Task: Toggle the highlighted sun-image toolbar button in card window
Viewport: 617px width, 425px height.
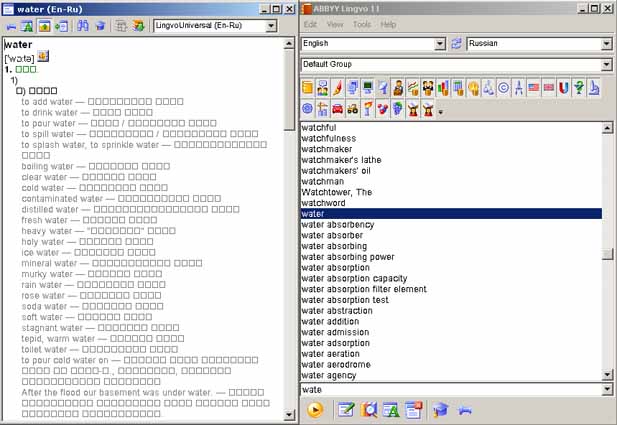Action: point(44,26)
